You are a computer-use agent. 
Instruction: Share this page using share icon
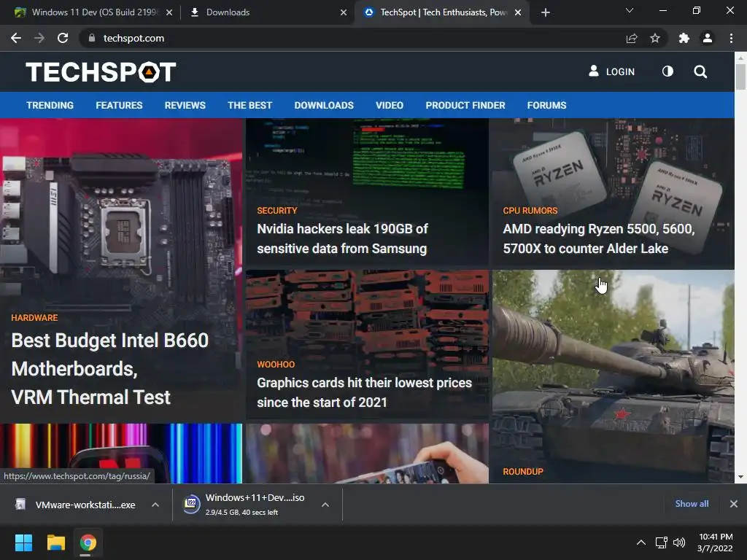coord(632,38)
